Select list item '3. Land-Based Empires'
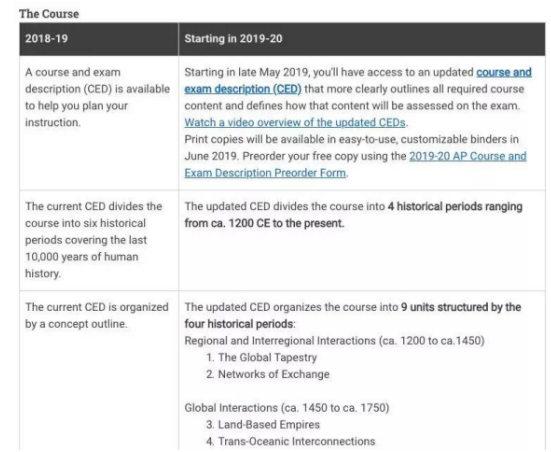Viewport: 551px width, 452px height. tap(263, 425)
